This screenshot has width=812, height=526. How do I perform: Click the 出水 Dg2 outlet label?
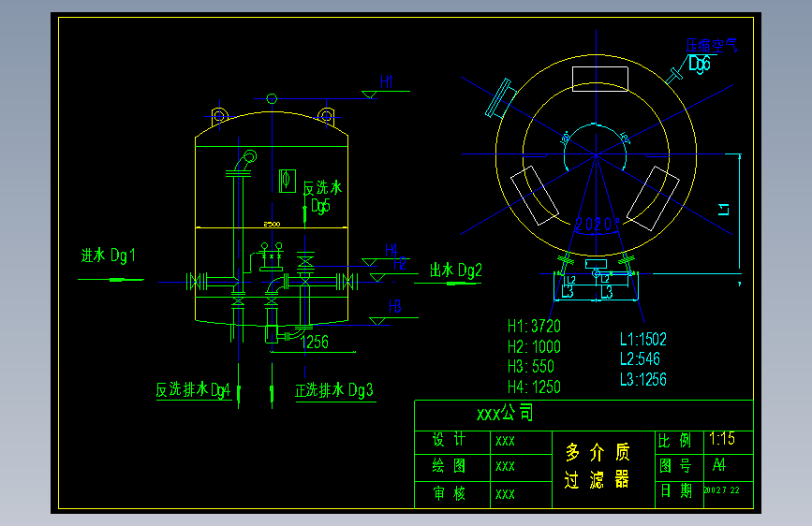pos(456,270)
